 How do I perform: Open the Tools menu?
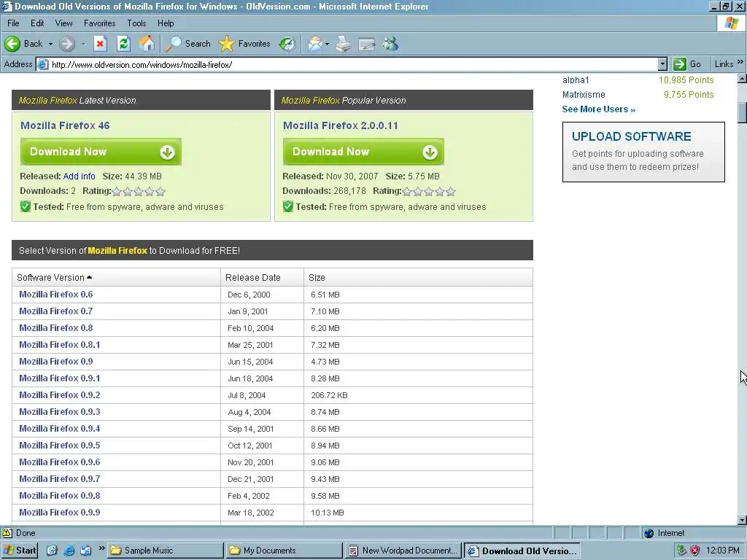coord(136,23)
